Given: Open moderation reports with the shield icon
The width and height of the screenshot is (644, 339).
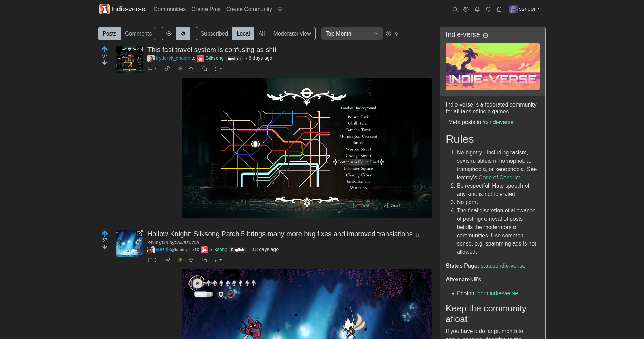Looking at the screenshot, I should pyautogui.click(x=488, y=9).
